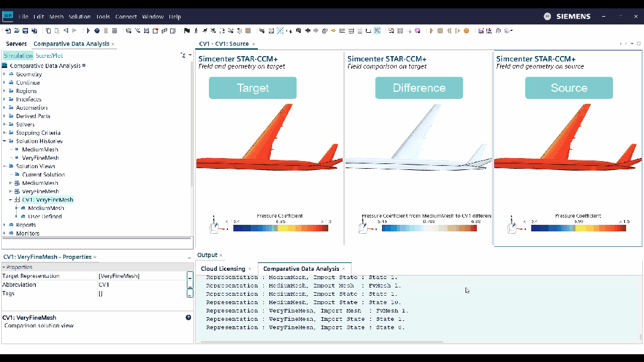Close the Comparative Data Analysis output tab
The width and height of the screenshot is (644, 362).
343,269
